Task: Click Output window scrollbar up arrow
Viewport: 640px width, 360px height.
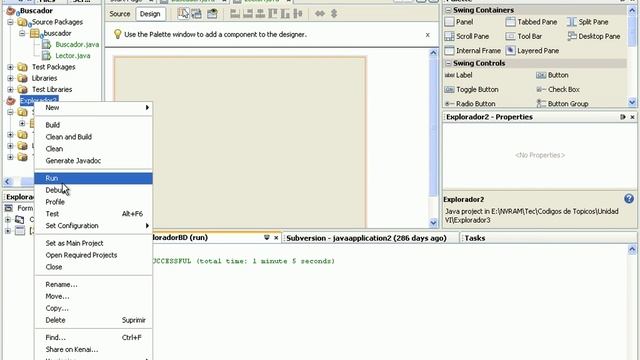Action: (x=632, y=249)
